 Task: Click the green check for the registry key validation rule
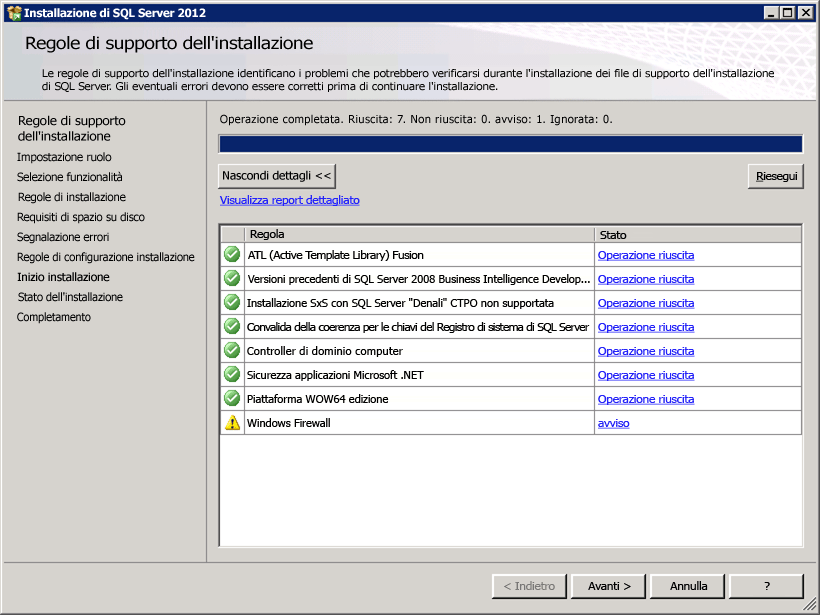[232, 327]
